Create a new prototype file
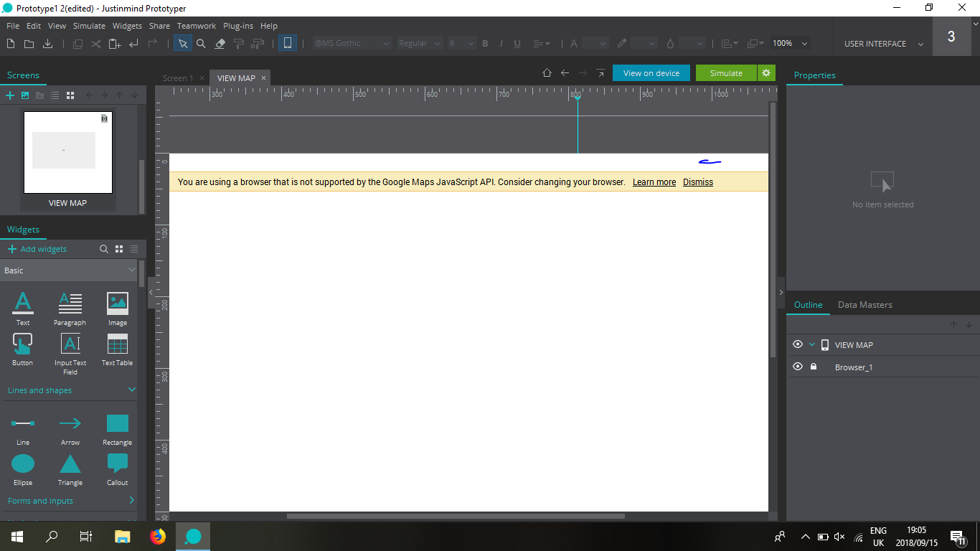Image resolution: width=980 pixels, height=551 pixels. [11, 44]
